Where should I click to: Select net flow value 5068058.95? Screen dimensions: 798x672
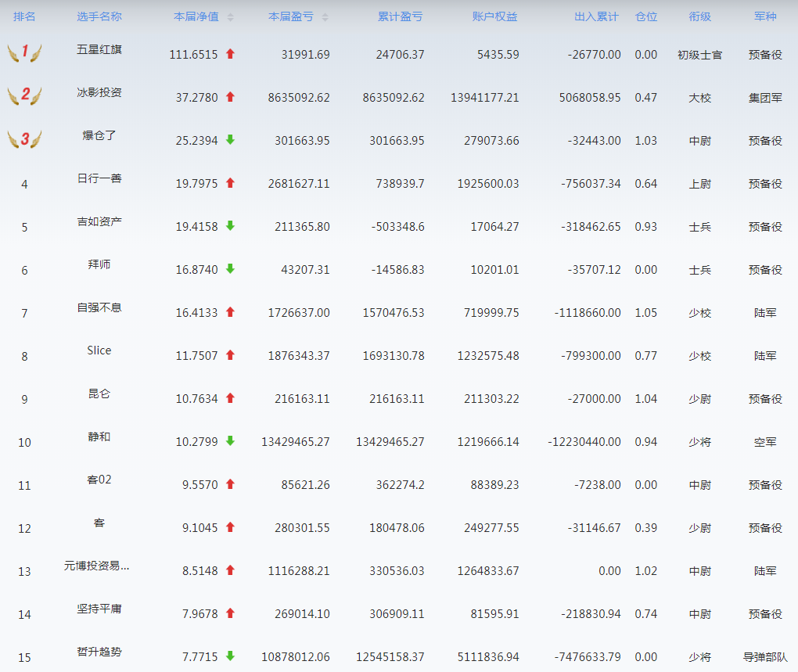(591, 98)
